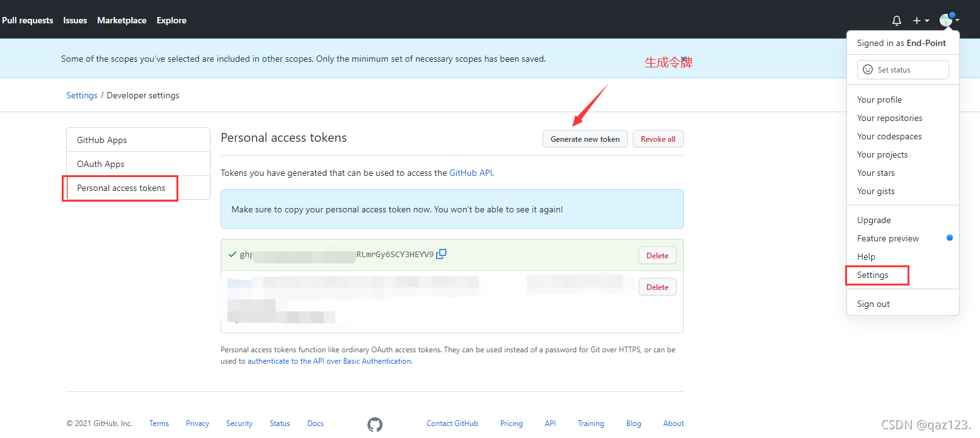Open Status footer link

click(x=280, y=424)
